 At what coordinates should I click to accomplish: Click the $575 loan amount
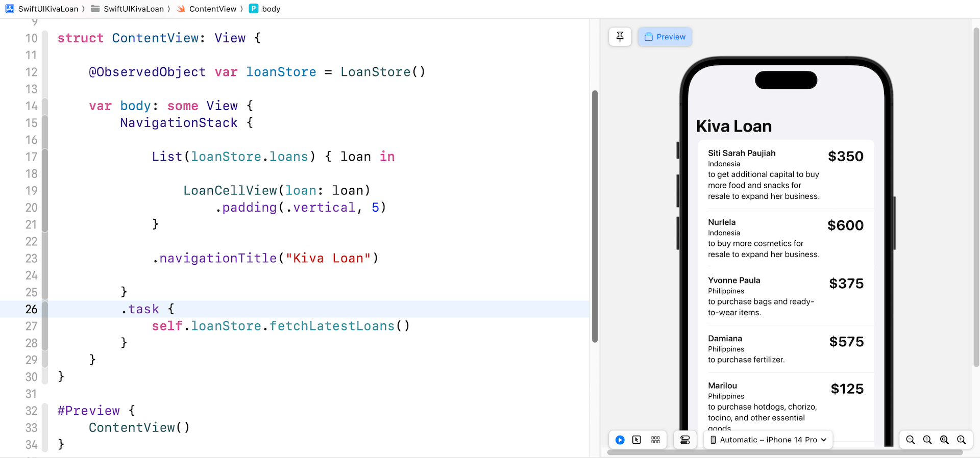click(846, 342)
